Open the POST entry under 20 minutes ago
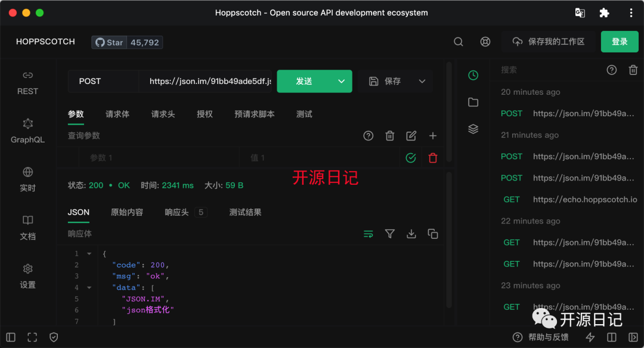This screenshot has width=644, height=348. (x=569, y=114)
